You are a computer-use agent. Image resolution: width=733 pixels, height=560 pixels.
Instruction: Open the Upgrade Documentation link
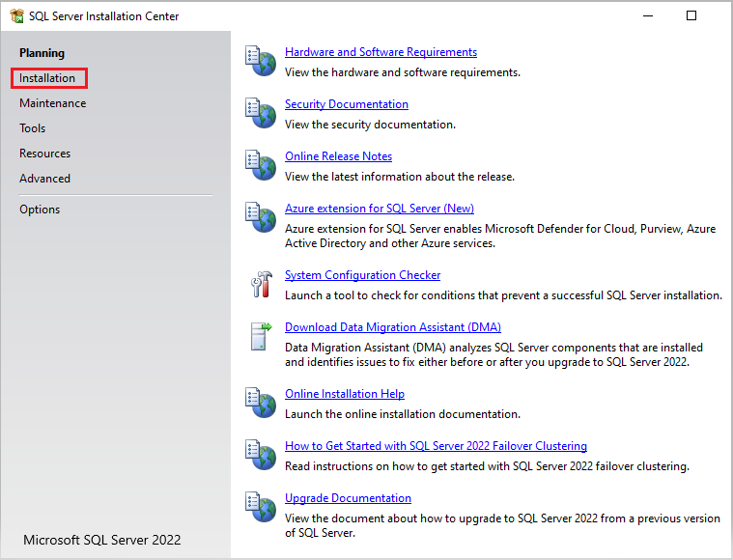coord(348,498)
